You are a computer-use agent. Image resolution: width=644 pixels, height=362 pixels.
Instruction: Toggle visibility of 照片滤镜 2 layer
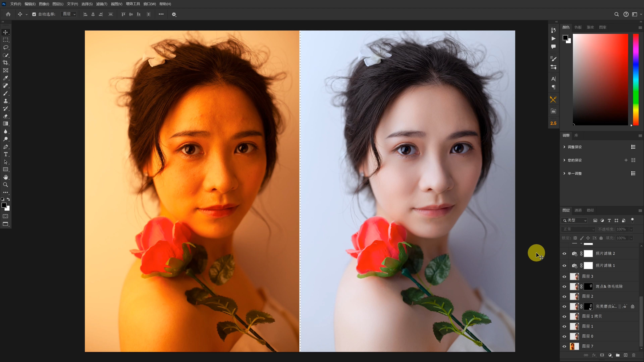(x=564, y=253)
